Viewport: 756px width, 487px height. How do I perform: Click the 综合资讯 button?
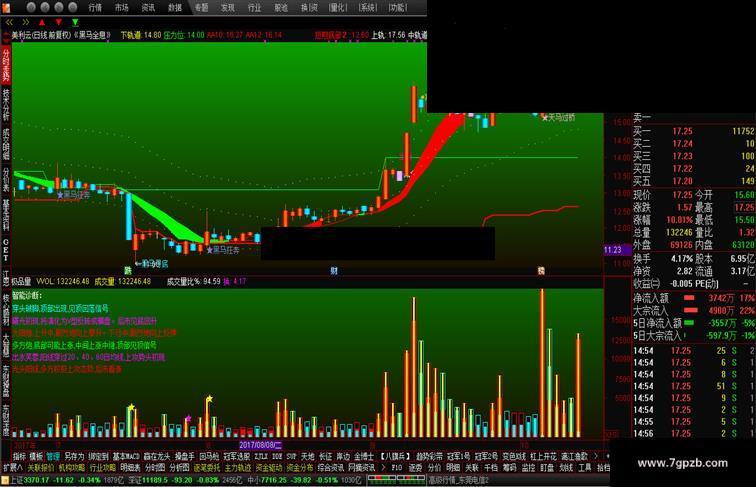(331, 468)
